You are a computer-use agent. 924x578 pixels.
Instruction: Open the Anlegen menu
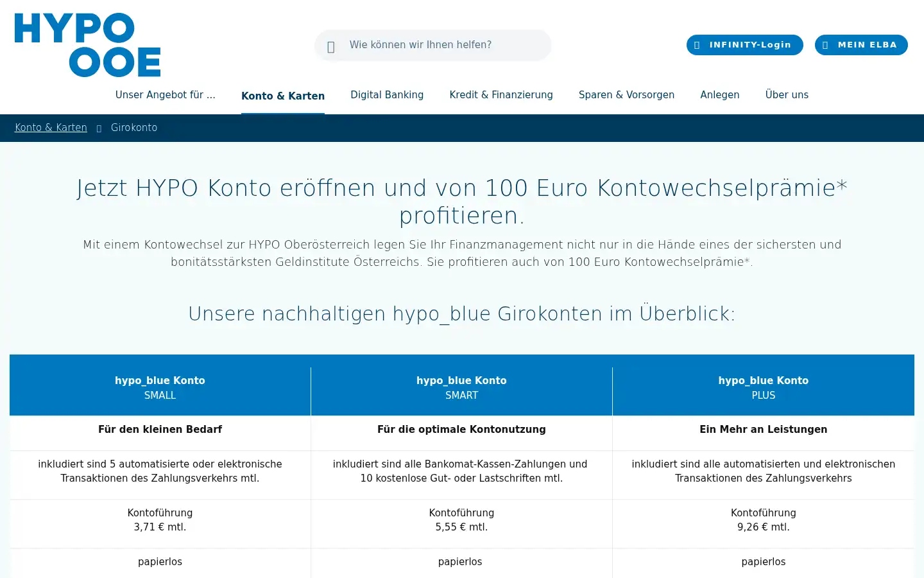click(x=720, y=95)
